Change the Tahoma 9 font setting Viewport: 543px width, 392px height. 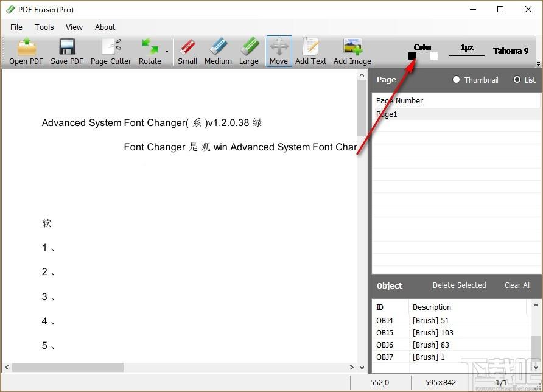pos(511,51)
